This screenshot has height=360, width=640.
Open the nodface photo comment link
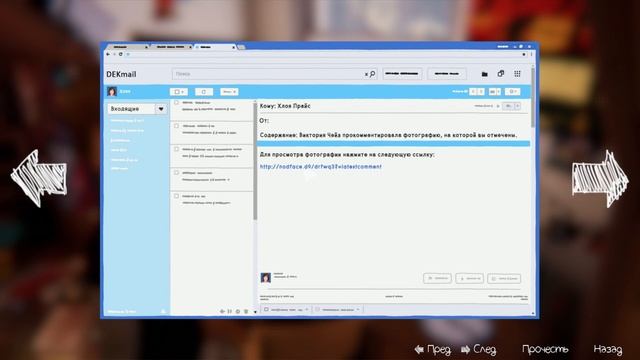tap(320, 167)
